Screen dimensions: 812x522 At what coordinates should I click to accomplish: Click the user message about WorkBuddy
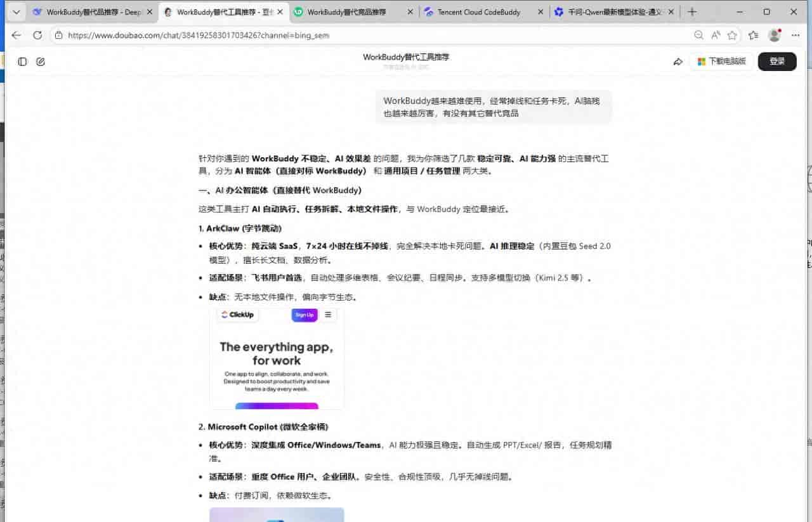click(x=494, y=107)
